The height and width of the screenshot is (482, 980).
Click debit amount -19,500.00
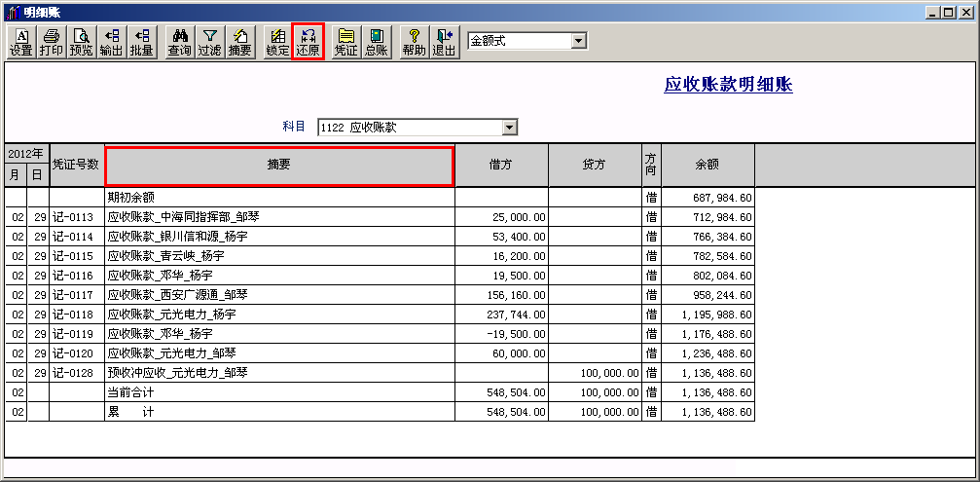tap(517, 334)
